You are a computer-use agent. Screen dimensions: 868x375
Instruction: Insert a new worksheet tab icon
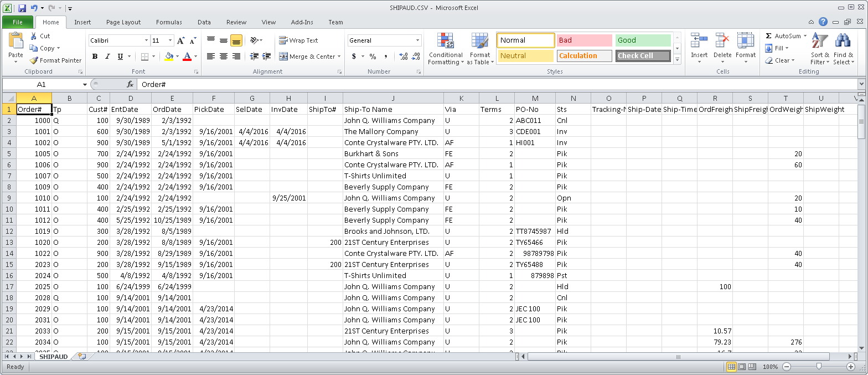tap(82, 357)
